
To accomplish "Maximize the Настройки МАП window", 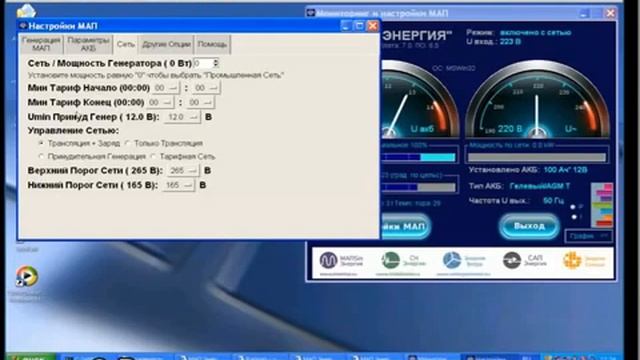I will coord(359,26).
